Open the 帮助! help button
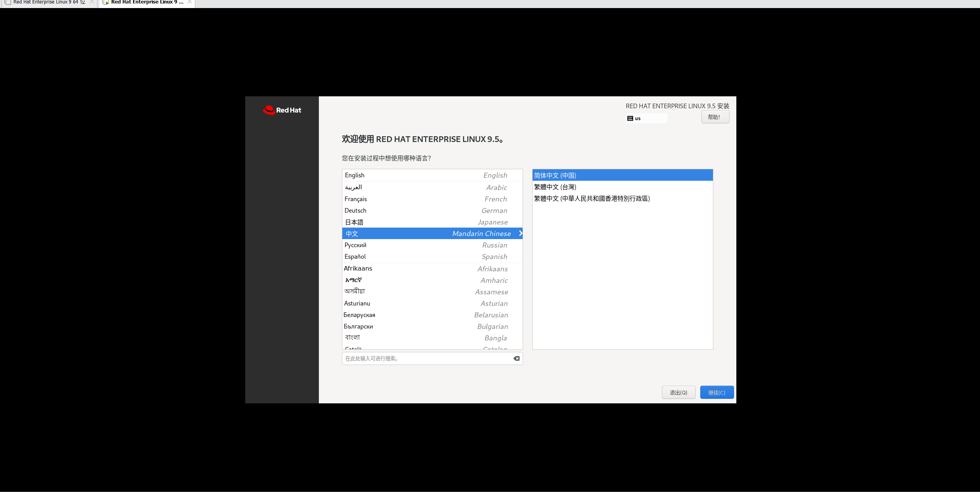This screenshot has width=980, height=492. click(715, 117)
